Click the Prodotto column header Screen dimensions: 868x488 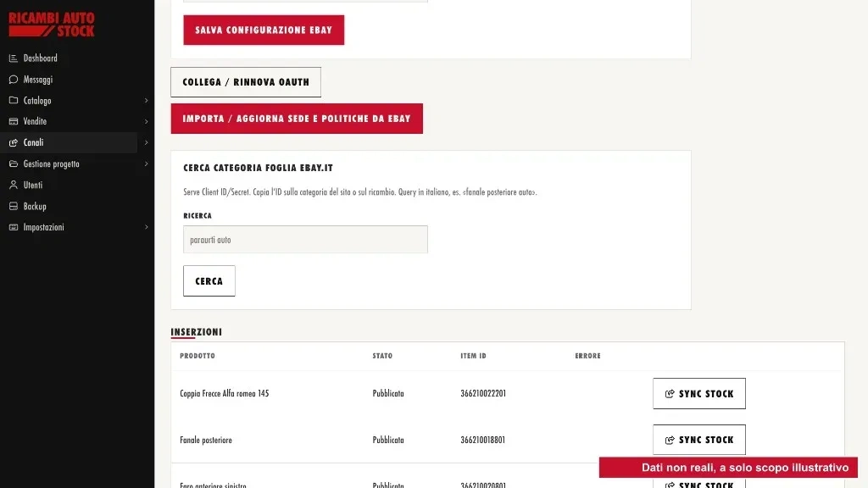[198, 356]
